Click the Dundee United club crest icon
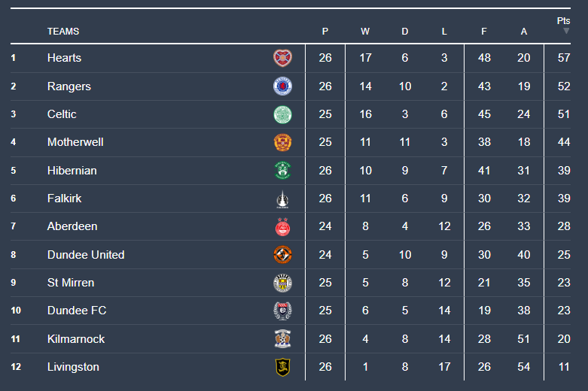The image size is (588, 391). (282, 255)
